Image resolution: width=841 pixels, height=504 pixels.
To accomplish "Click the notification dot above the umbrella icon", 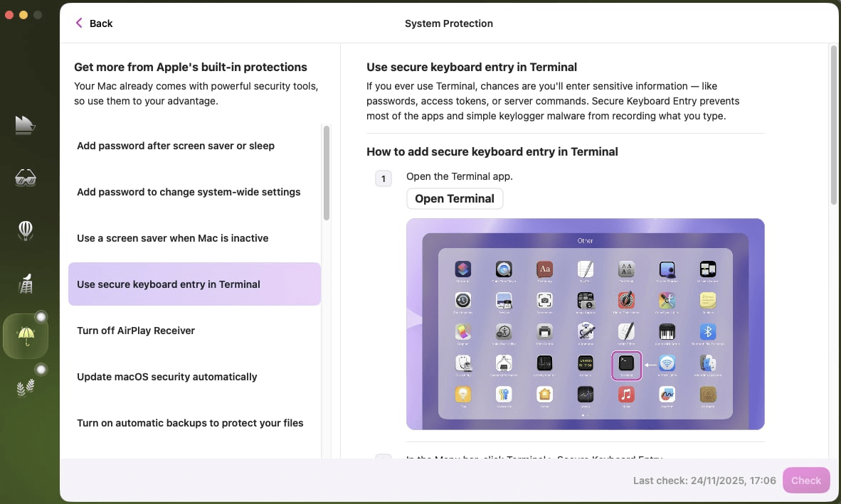I will coord(41,318).
